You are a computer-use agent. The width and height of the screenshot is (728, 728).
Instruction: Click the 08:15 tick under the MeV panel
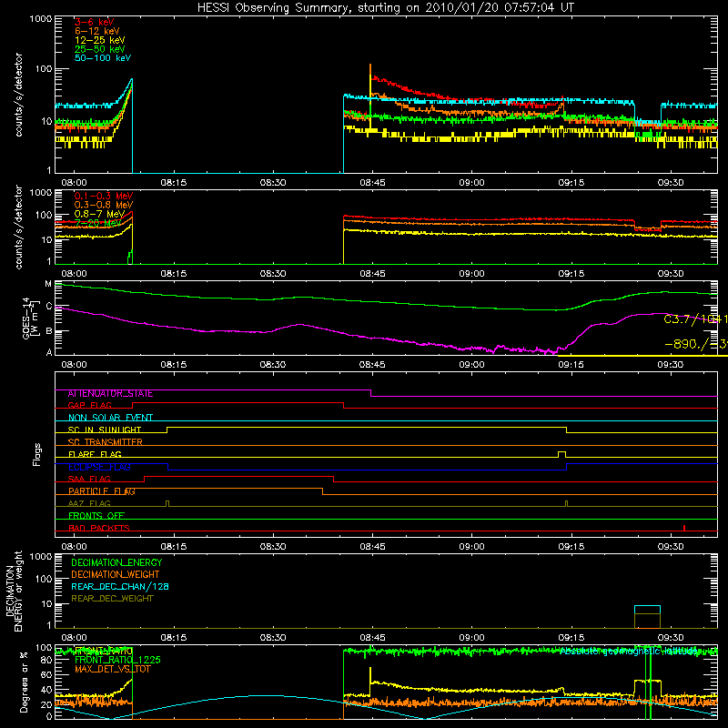pos(174,274)
